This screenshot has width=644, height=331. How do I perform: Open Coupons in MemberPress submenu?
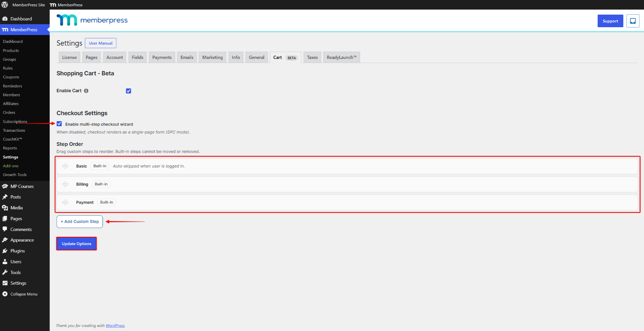(x=11, y=77)
